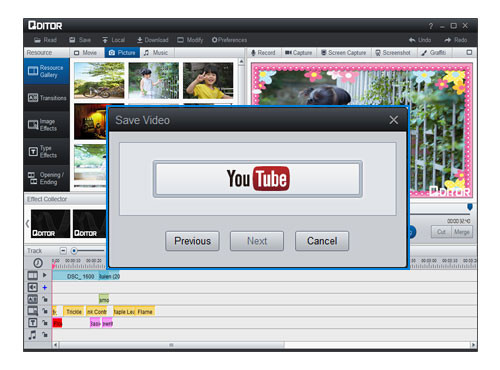
Task: Start Screen Capture
Action: click(343, 53)
